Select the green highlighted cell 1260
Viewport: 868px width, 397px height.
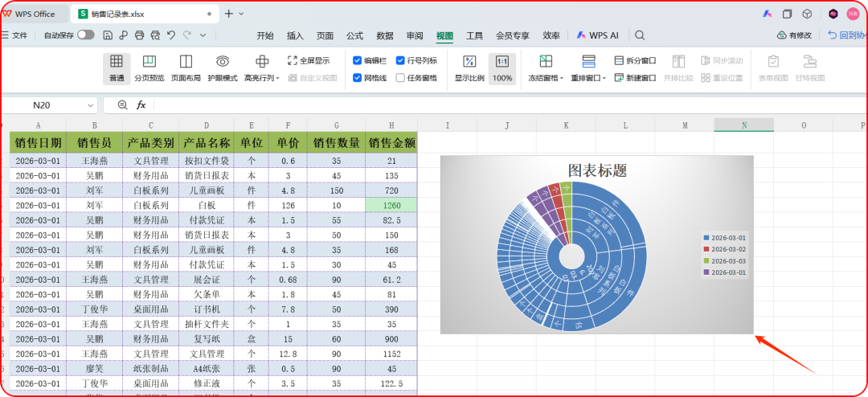pyautogui.click(x=391, y=205)
